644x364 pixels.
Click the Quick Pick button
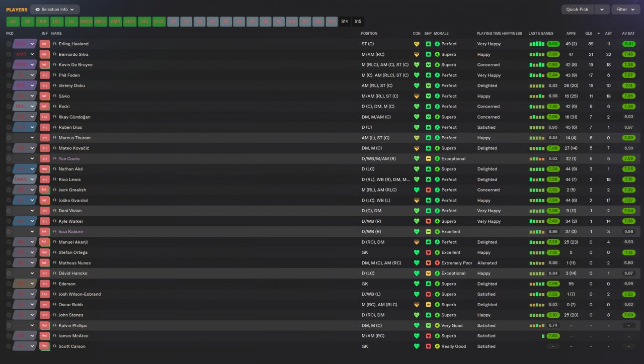[578, 10]
